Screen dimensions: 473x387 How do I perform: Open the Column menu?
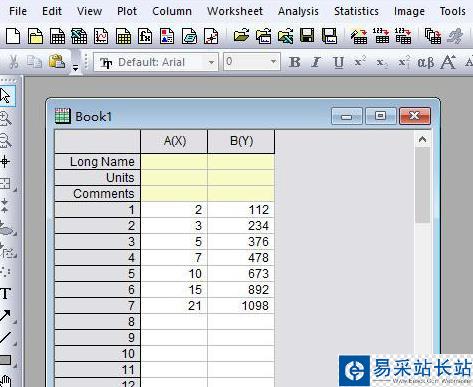pyautogui.click(x=172, y=11)
